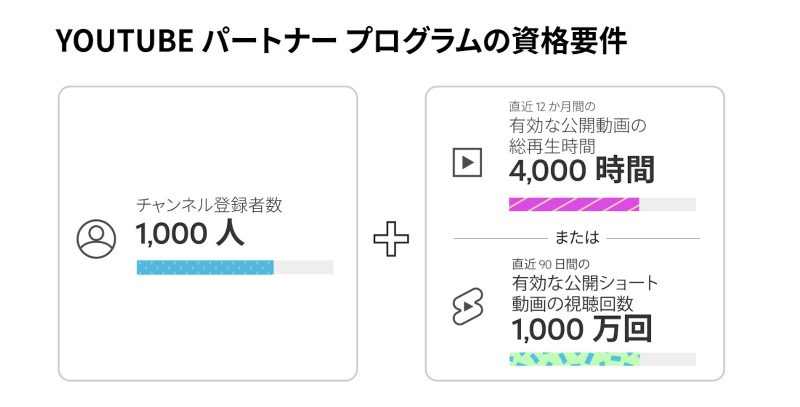Viewport: 800px width, 407px height.
Task: Click the 直近 90 日間の caption
Action: (x=551, y=263)
